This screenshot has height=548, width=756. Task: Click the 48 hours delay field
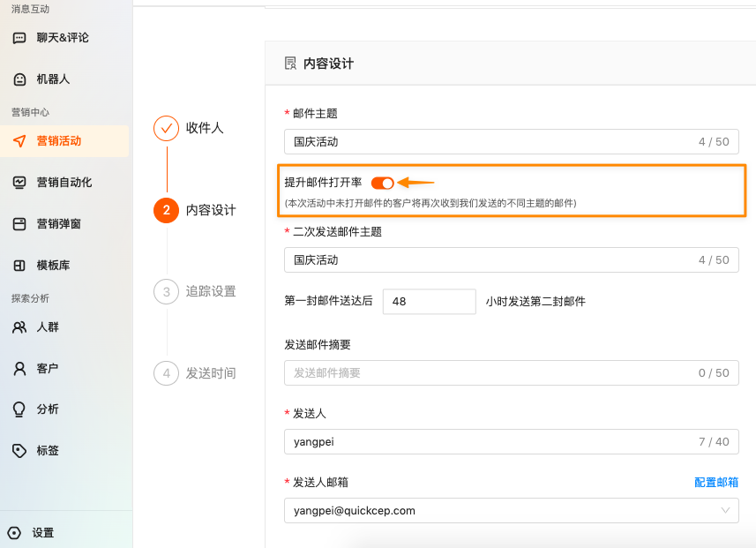coord(429,302)
